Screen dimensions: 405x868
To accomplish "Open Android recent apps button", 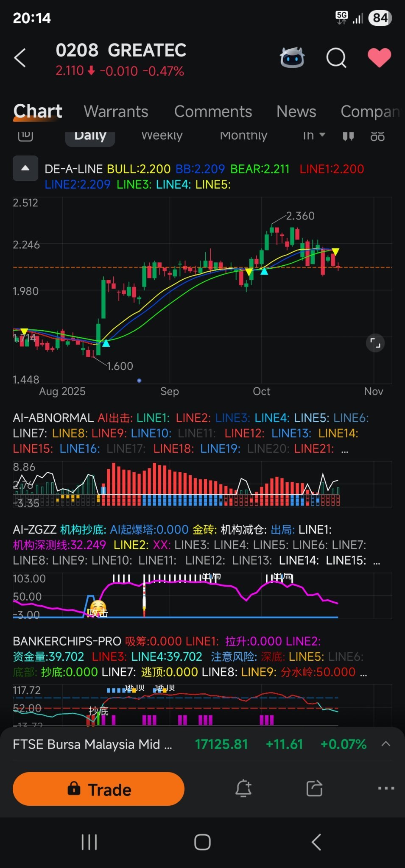I will point(89,842).
